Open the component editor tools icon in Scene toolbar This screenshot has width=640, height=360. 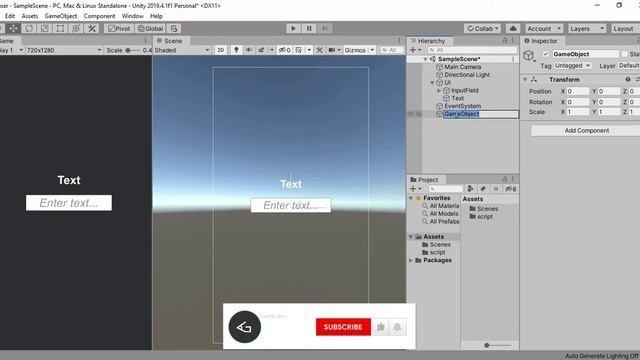[320, 50]
